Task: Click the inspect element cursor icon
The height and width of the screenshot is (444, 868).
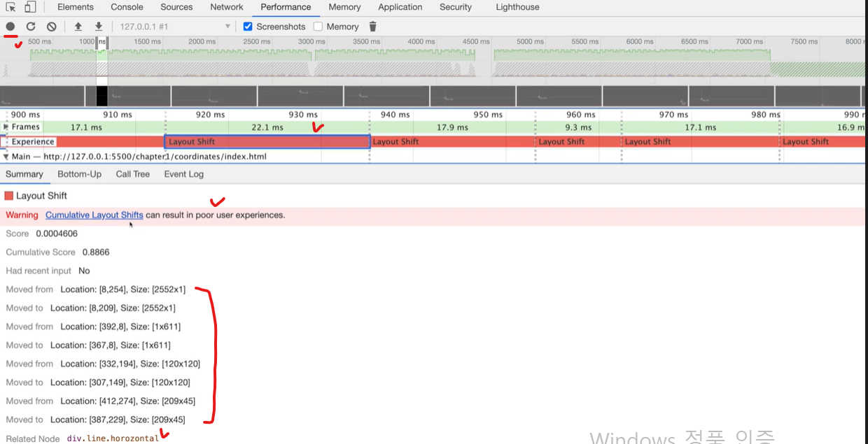Action: (10, 8)
